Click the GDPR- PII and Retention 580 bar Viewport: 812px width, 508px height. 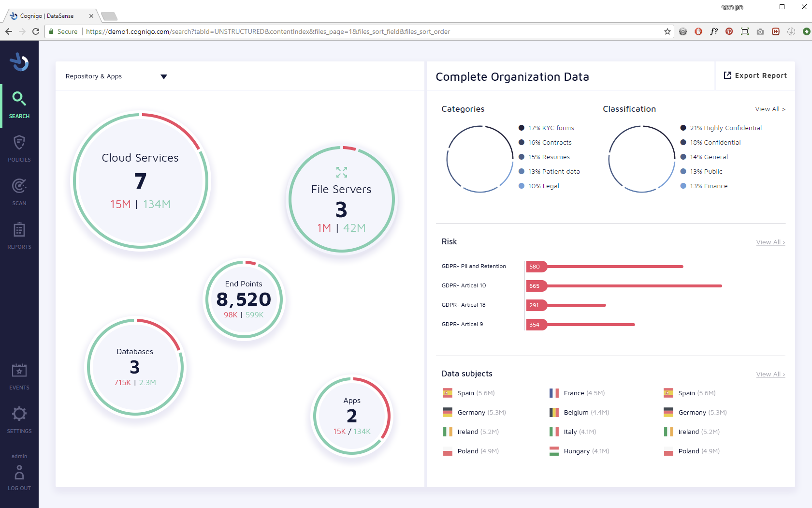click(x=605, y=267)
